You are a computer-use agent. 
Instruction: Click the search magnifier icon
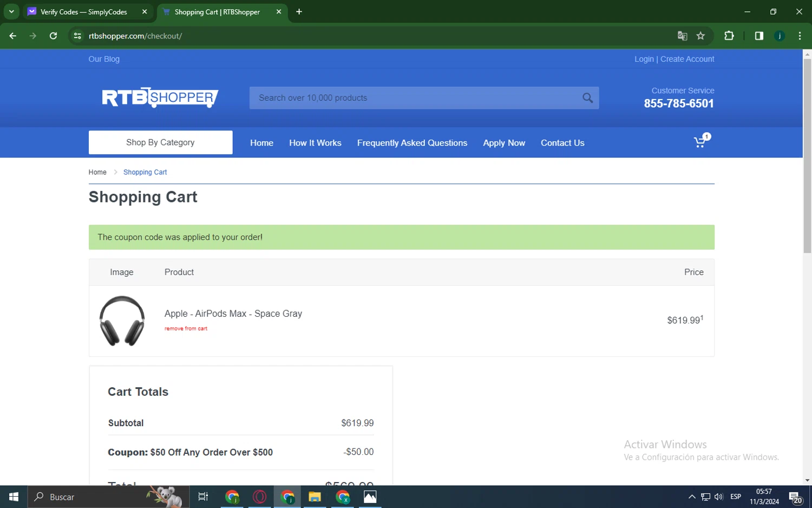tap(587, 98)
